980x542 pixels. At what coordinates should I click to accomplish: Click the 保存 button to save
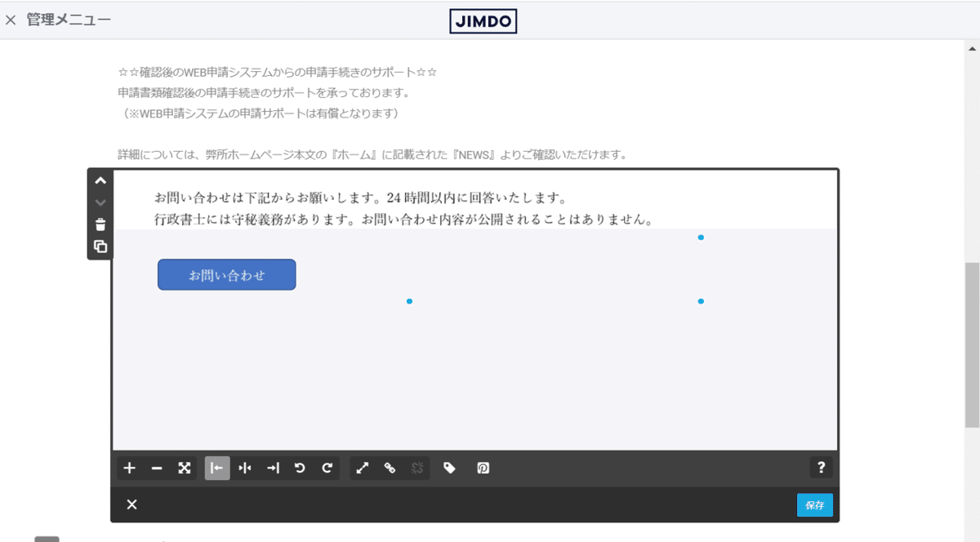[x=814, y=504]
